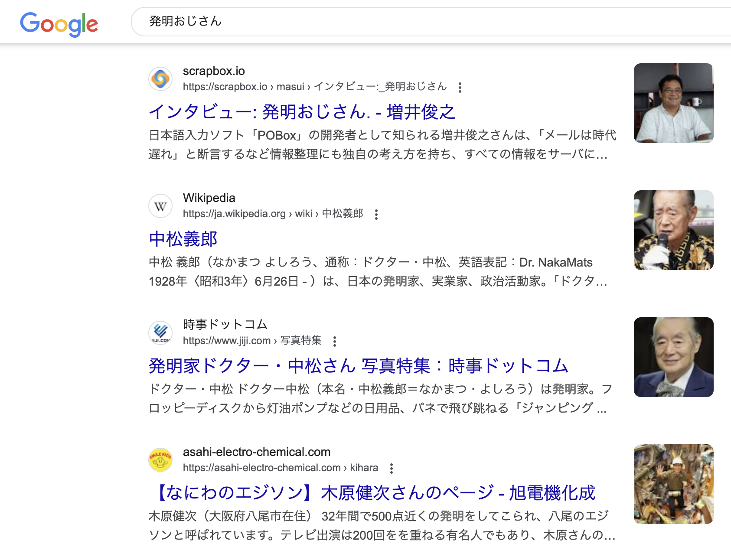Click the asahi-electro-chemical.com kihara URL
Screen dimensions: 731x560
coord(281,468)
